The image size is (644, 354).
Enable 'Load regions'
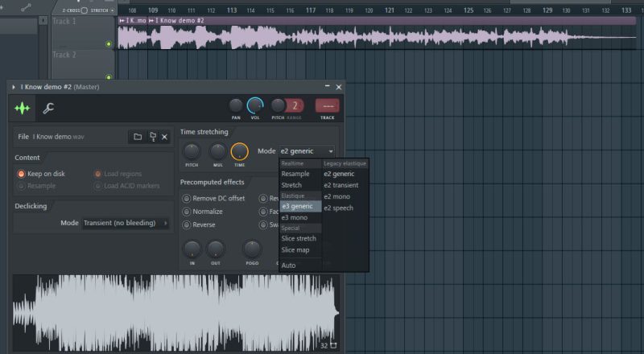tap(118, 174)
